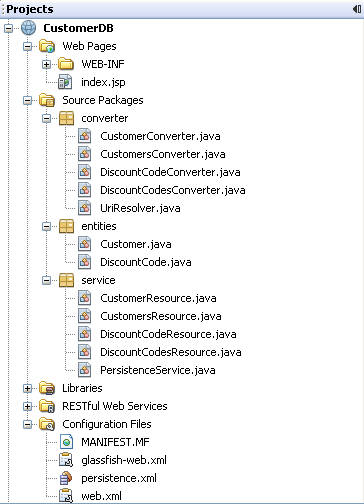Click the CustomerConverter.java file icon
The image size is (364, 504).
tap(85, 136)
